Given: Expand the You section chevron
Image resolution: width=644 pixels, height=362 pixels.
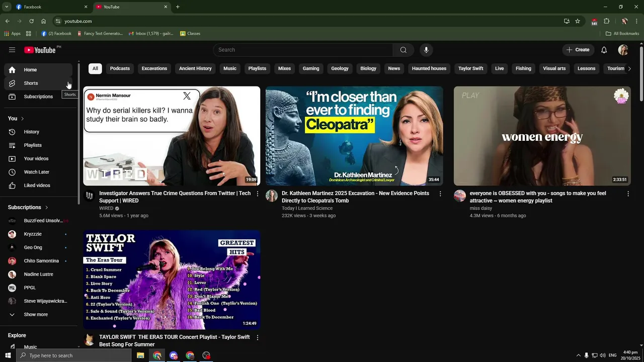Looking at the screenshot, I should click(x=22, y=119).
